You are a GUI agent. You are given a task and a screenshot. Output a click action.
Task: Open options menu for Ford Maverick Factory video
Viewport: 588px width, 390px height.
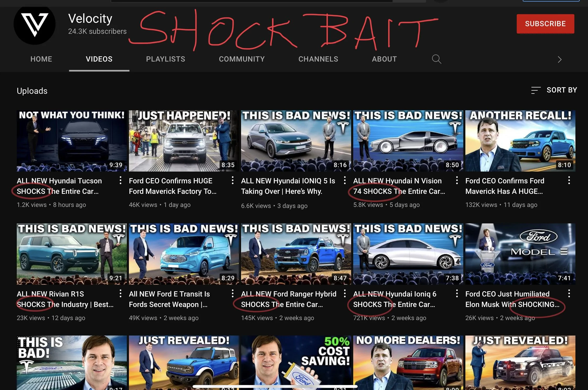pos(232,180)
